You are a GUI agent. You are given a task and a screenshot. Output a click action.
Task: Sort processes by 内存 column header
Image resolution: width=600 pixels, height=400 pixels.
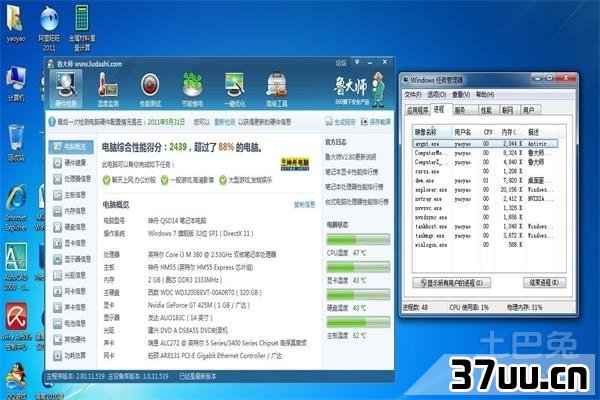511,132
